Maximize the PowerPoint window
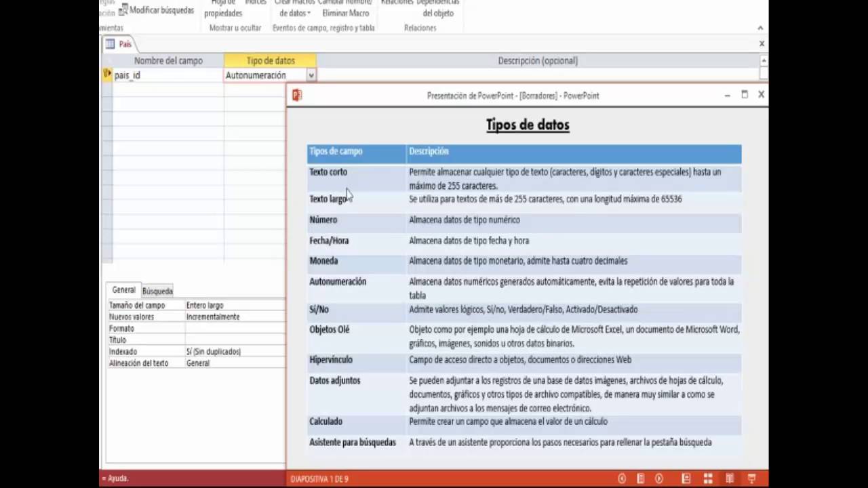Screen dimensions: 868x488 (745, 95)
